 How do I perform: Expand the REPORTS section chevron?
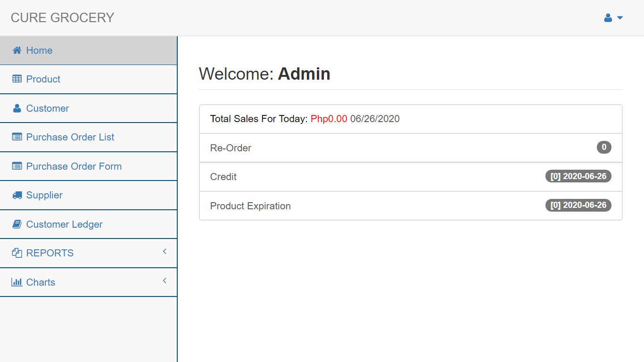[x=165, y=252]
